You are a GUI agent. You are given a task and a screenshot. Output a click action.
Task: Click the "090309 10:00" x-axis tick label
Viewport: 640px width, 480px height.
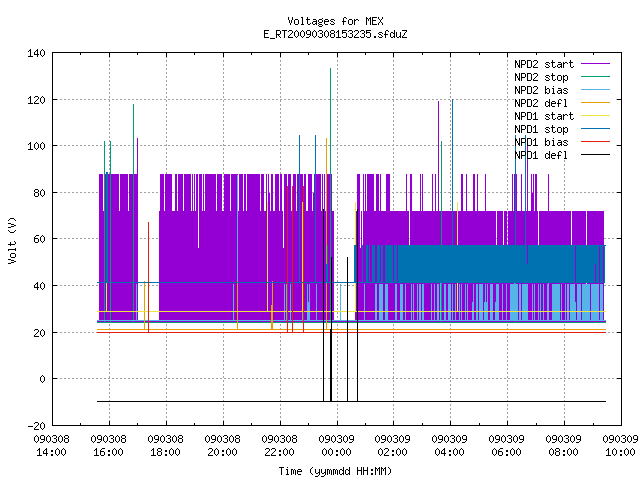coord(620,446)
